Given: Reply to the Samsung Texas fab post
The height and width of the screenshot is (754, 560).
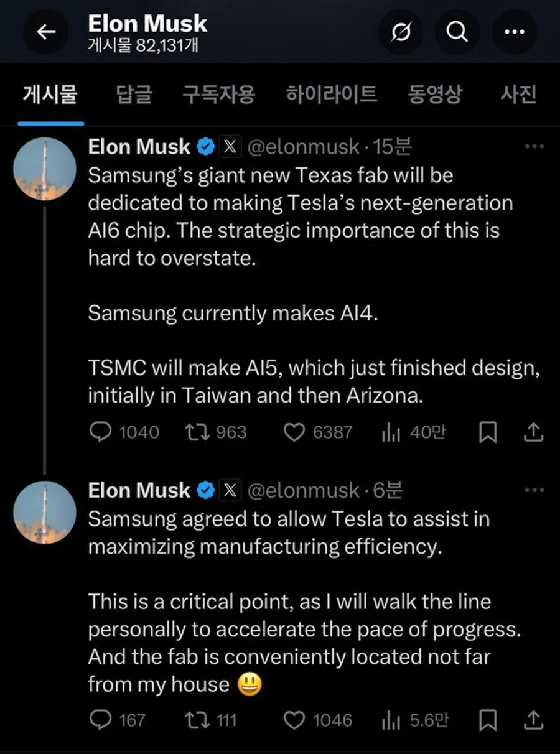Looking at the screenshot, I should (100, 432).
